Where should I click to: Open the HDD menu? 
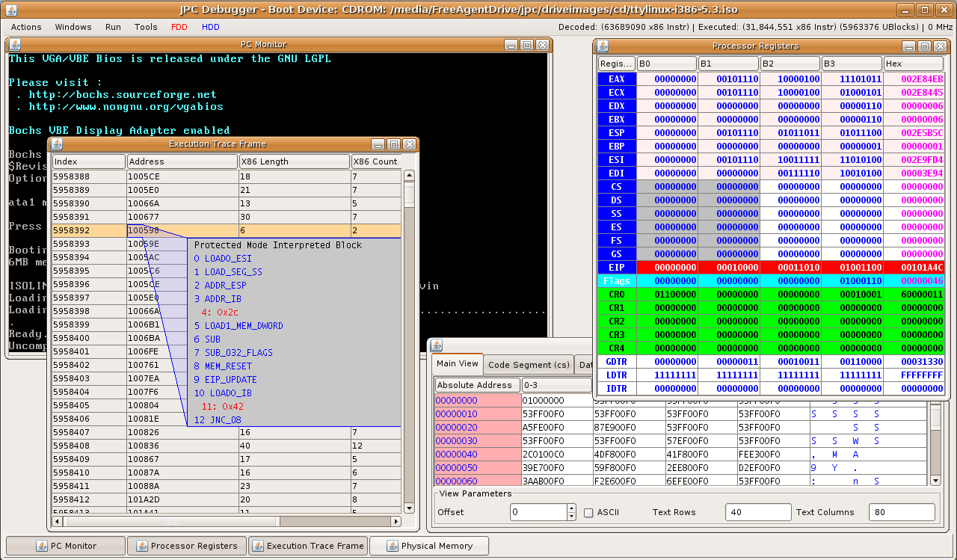[210, 27]
